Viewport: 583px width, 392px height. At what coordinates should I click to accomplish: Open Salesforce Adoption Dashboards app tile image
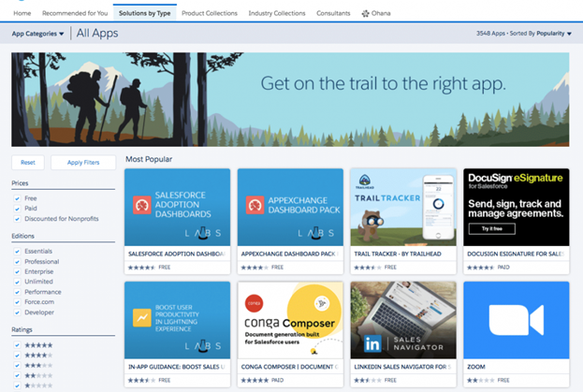[178, 207]
